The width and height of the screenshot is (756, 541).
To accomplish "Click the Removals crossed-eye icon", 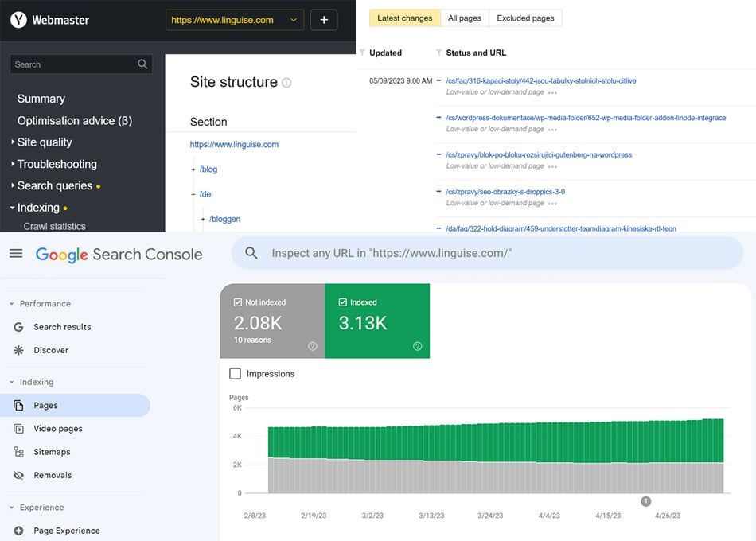I will pos(18,475).
